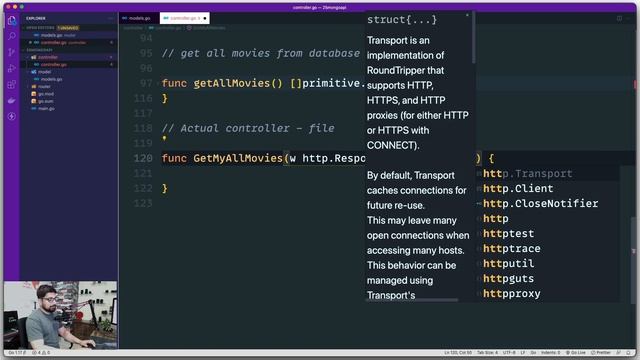This screenshot has width=640, height=360.
Task: Click line number 120 in the gutter
Action: (143, 158)
